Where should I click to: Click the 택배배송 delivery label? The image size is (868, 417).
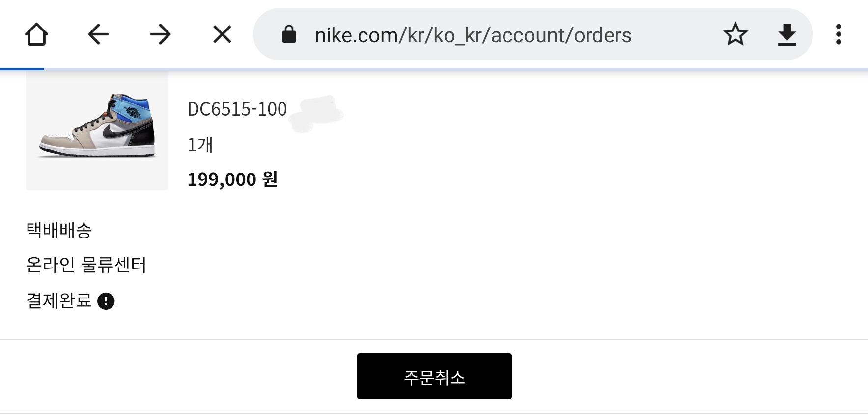(59, 230)
